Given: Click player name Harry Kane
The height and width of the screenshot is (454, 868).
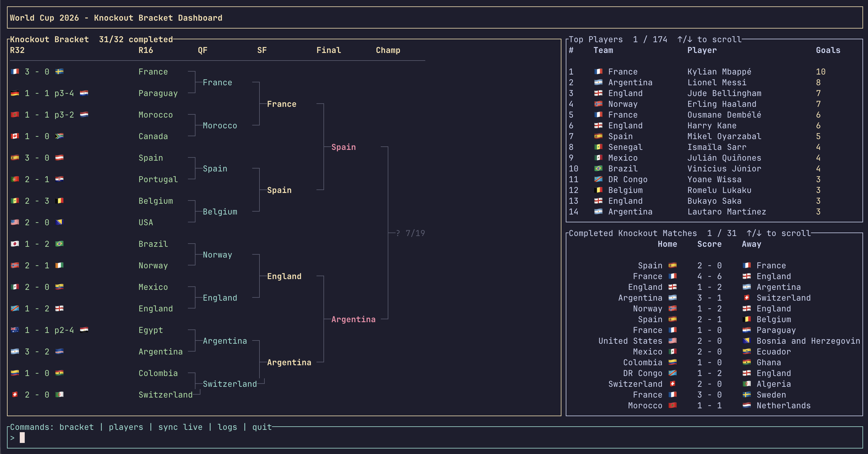Looking at the screenshot, I should 712,125.
